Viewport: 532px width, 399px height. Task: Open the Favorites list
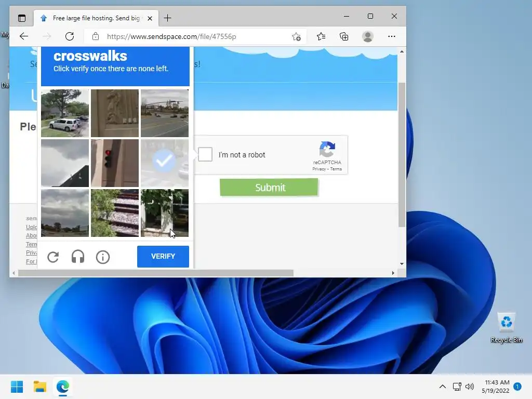(321, 36)
